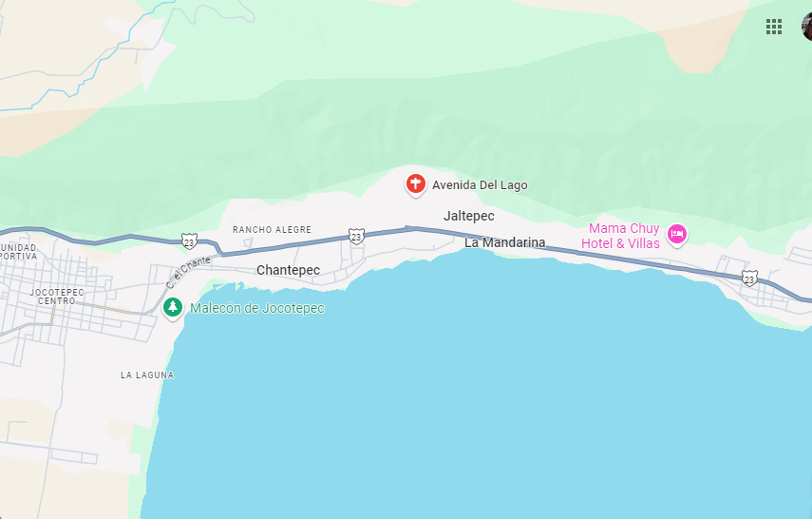The width and height of the screenshot is (812, 519).
Task: Select the Jaltepec town label
Action: [468, 216]
